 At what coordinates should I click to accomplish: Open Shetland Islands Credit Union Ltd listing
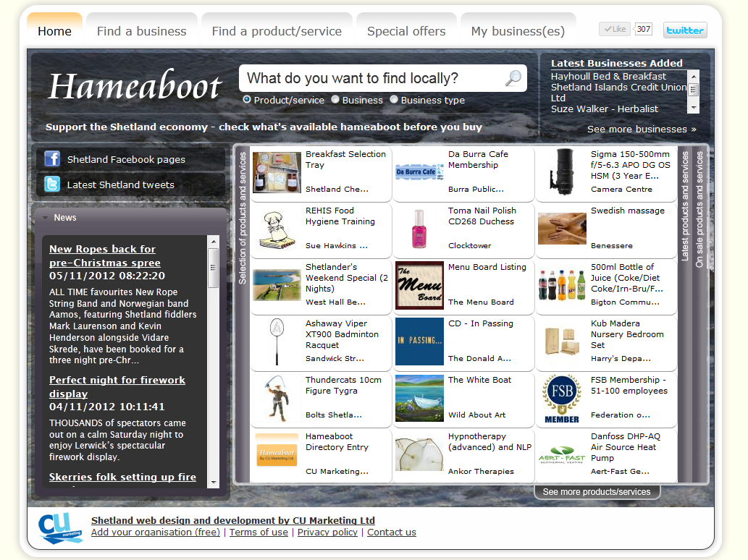618,93
